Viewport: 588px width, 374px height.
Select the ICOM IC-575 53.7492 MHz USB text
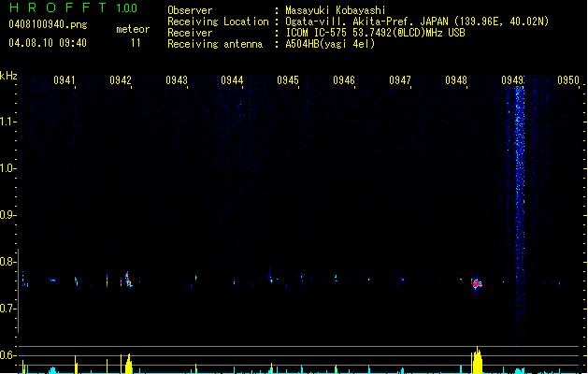[x=375, y=33]
